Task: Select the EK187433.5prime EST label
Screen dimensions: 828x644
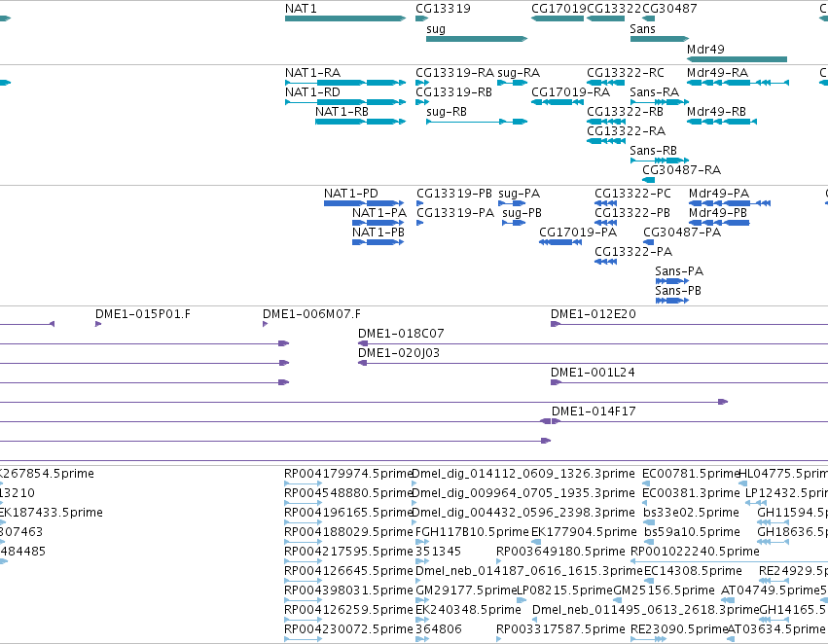Action: click(x=52, y=513)
